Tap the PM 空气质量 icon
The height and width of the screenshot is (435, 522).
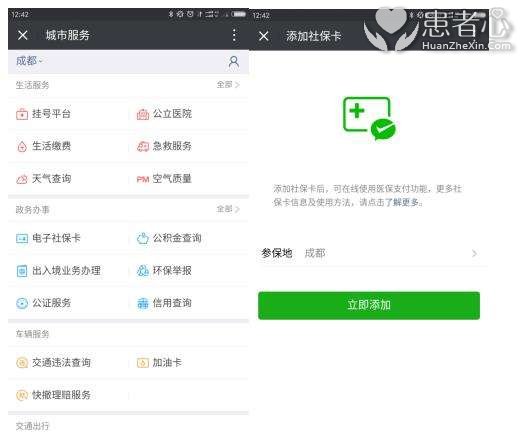click(143, 179)
